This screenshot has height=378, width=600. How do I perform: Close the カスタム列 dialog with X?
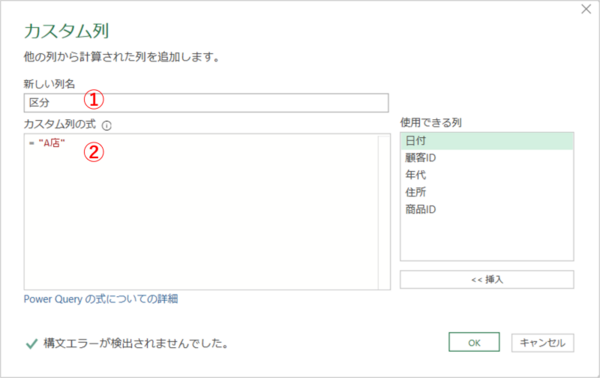click(586, 9)
